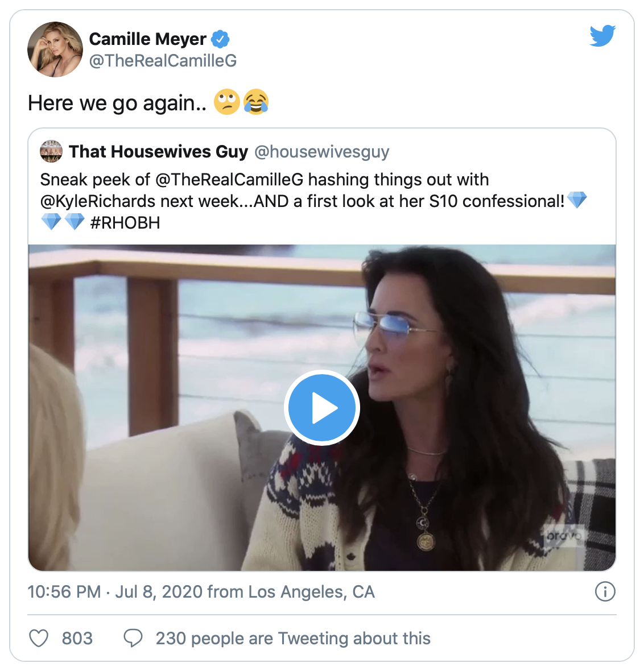
Task: Click the Los Angeles, CA location text
Action: pyautogui.click(x=312, y=592)
